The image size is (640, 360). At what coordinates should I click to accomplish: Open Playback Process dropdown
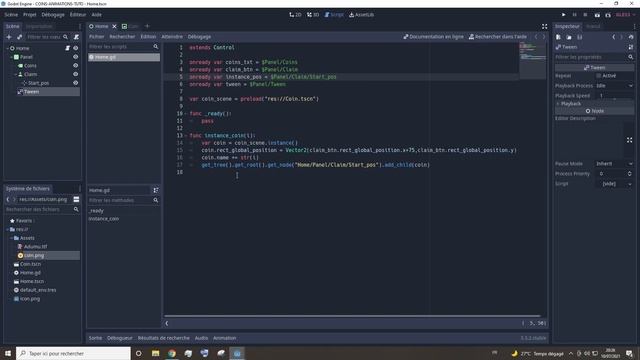(614, 86)
